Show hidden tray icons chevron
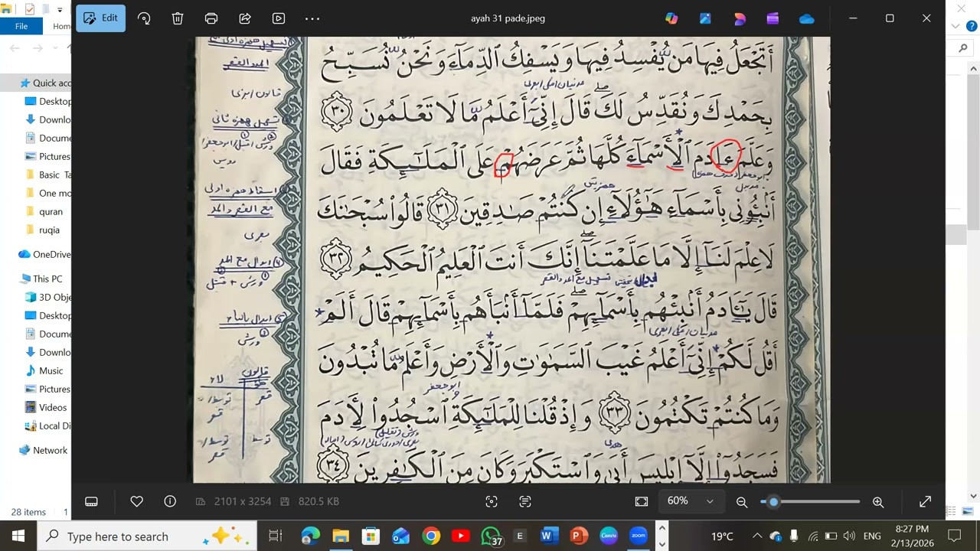Image resolution: width=980 pixels, height=551 pixels. (x=757, y=536)
